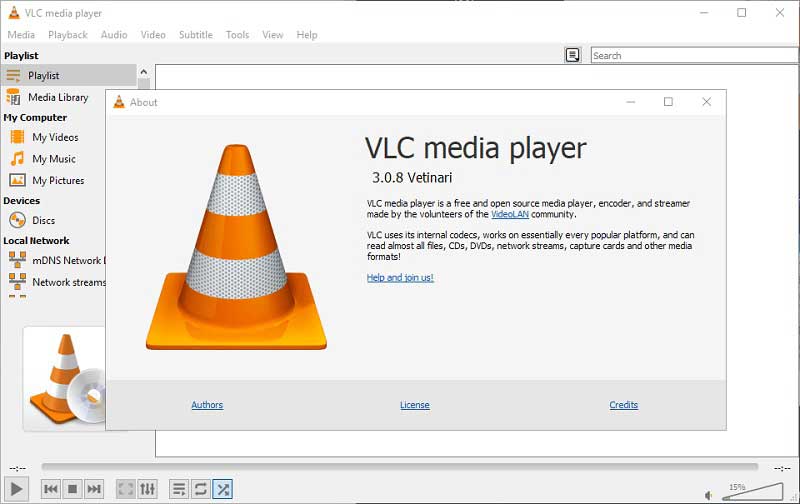Image resolution: width=800 pixels, height=504 pixels.
Task: Click the 3.0.8 Vetinari version text
Action: click(x=412, y=178)
